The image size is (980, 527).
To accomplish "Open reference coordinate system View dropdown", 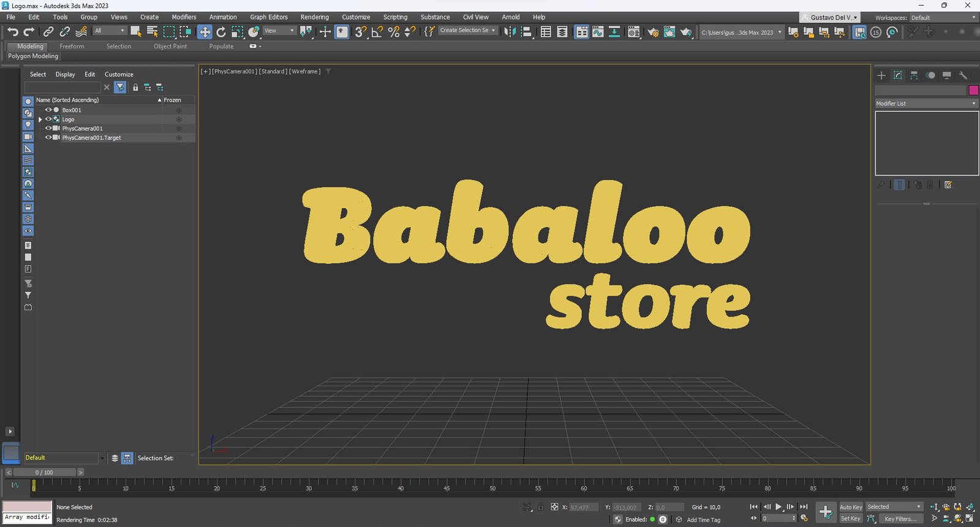I will (279, 31).
